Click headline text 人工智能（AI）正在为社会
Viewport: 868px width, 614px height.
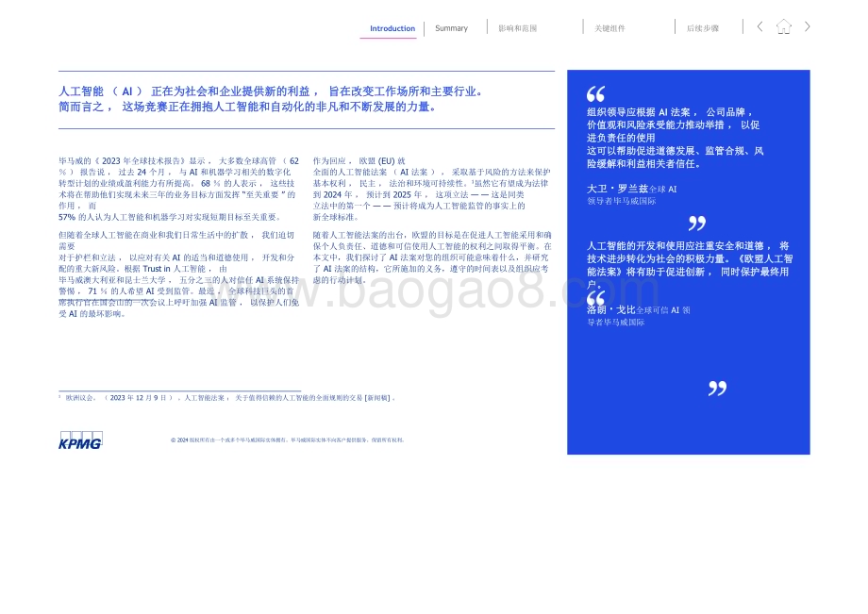(x=272, y=91)
